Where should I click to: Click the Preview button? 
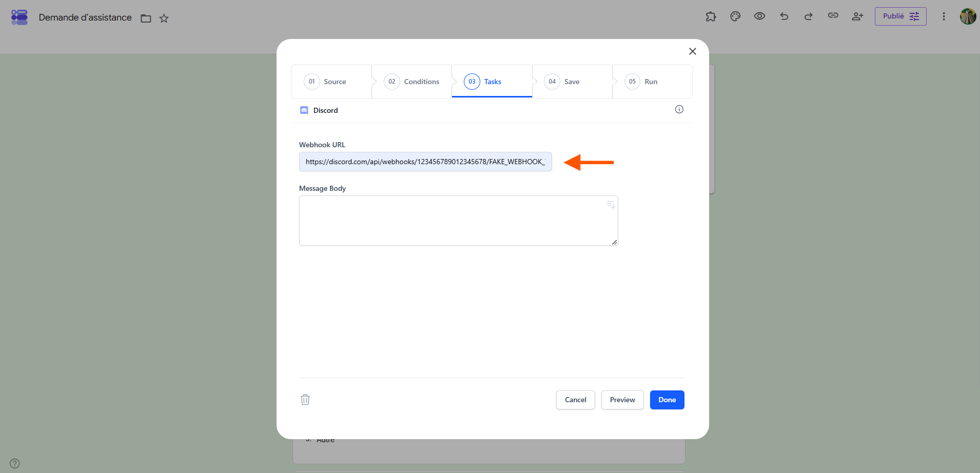tap(622, 400)
